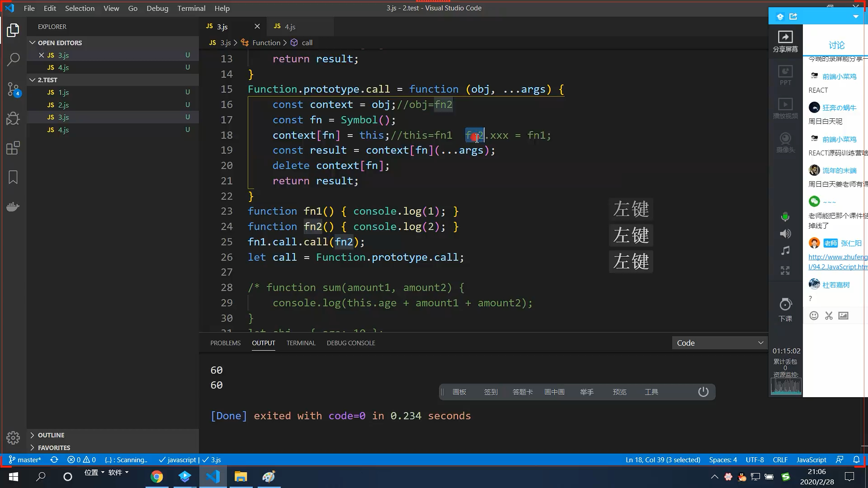Open the Debug menu in menu bar
This screenshot has width=868, height=488.
(157, 8)
